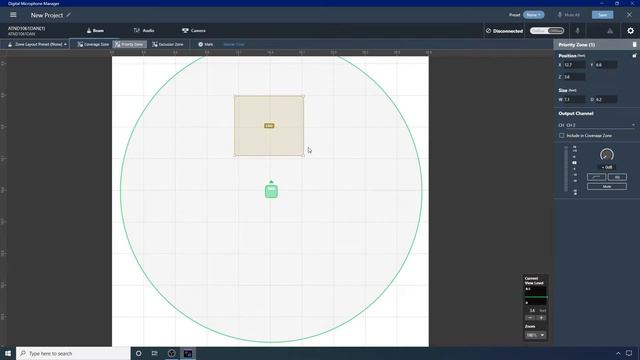Select the Exclusion Zone tool
Image resolution: width=640 pixels, height=360 pixels.
point(168,44)
